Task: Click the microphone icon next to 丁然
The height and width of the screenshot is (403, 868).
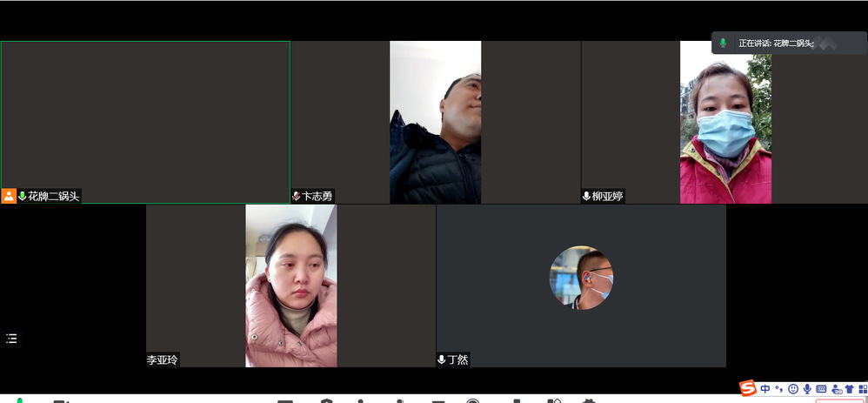Action: 442,359
